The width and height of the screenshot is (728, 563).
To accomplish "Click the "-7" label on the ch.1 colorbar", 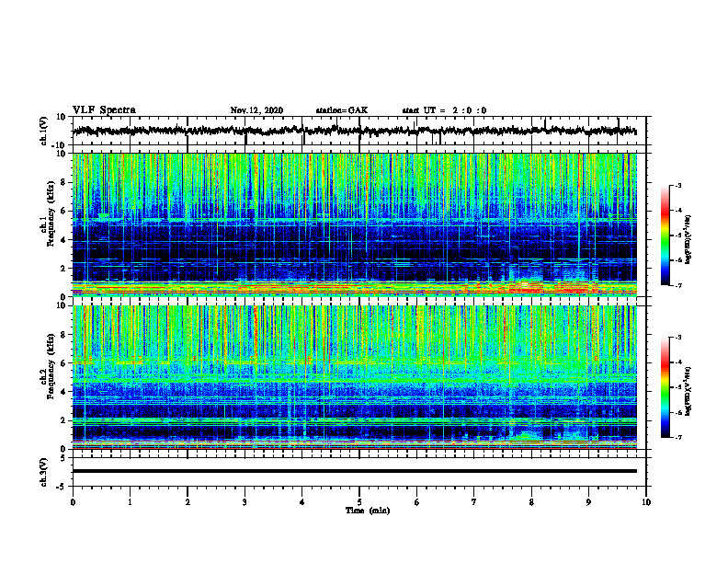I will coord(678,285).
